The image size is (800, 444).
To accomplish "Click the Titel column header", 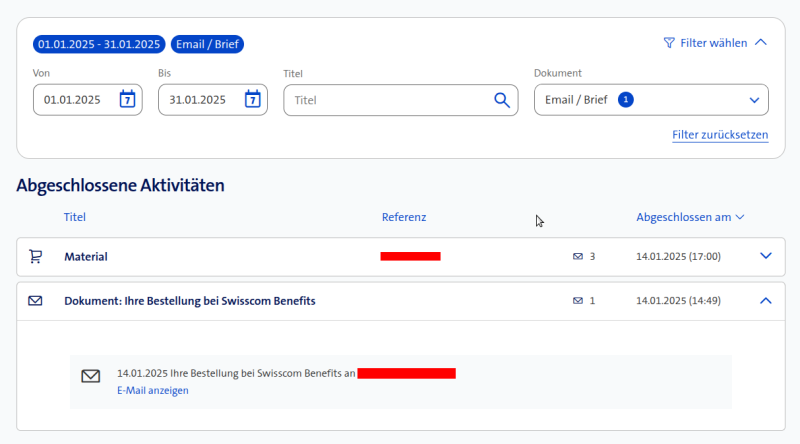I will point(75,216).
